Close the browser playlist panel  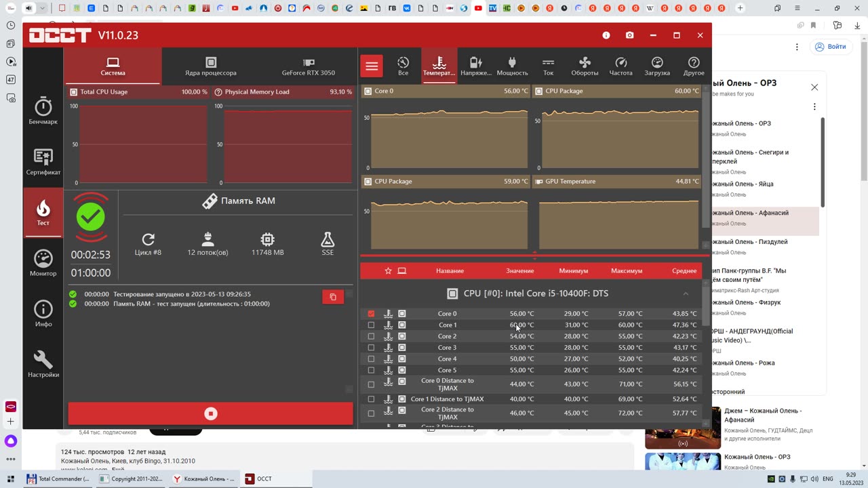(x=814, y=87)
